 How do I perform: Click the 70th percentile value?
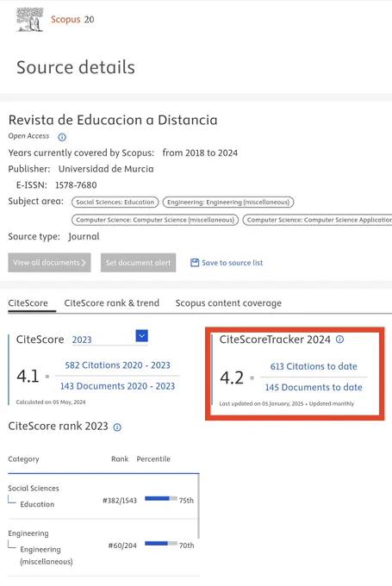186,545
